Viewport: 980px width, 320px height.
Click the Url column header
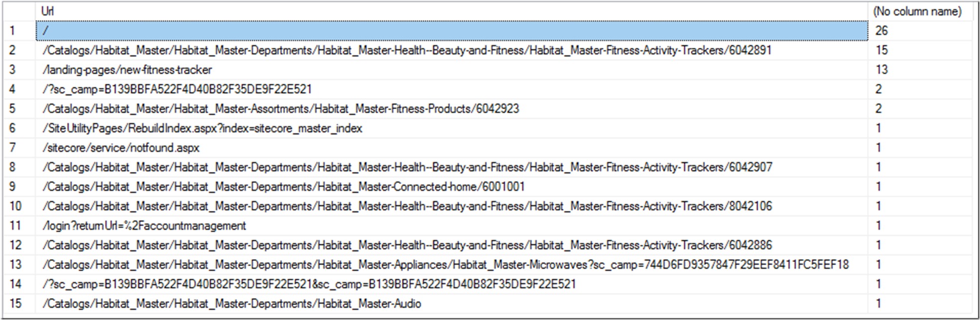48,11
